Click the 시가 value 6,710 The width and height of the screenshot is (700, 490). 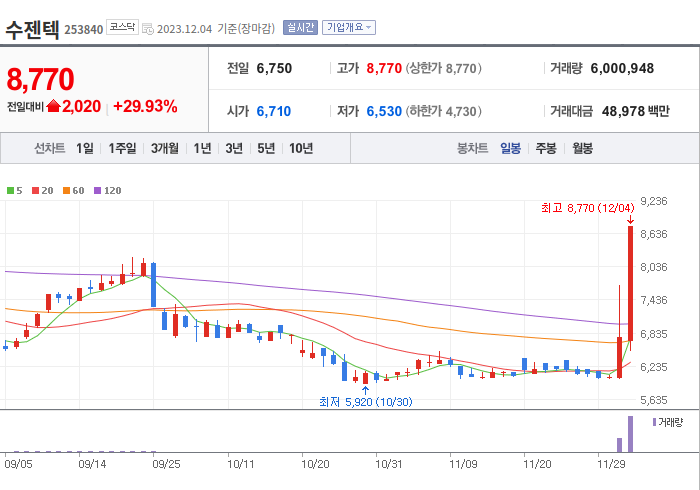(274, 111)
